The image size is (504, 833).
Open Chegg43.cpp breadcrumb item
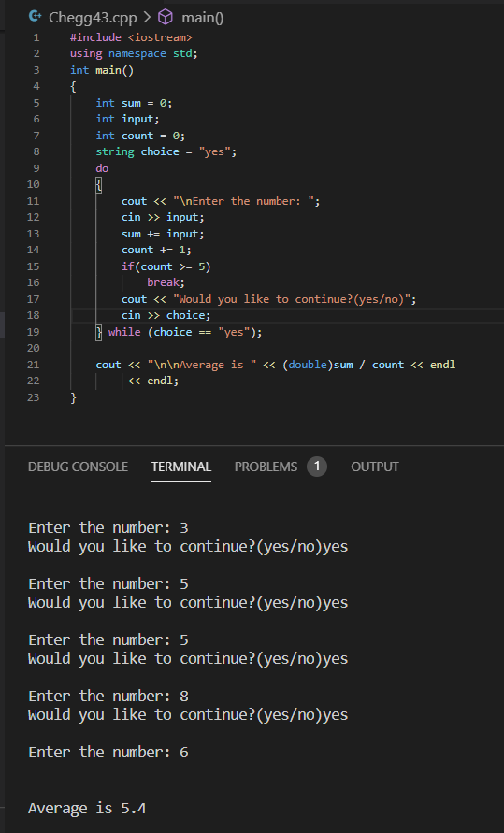point(93,18)
